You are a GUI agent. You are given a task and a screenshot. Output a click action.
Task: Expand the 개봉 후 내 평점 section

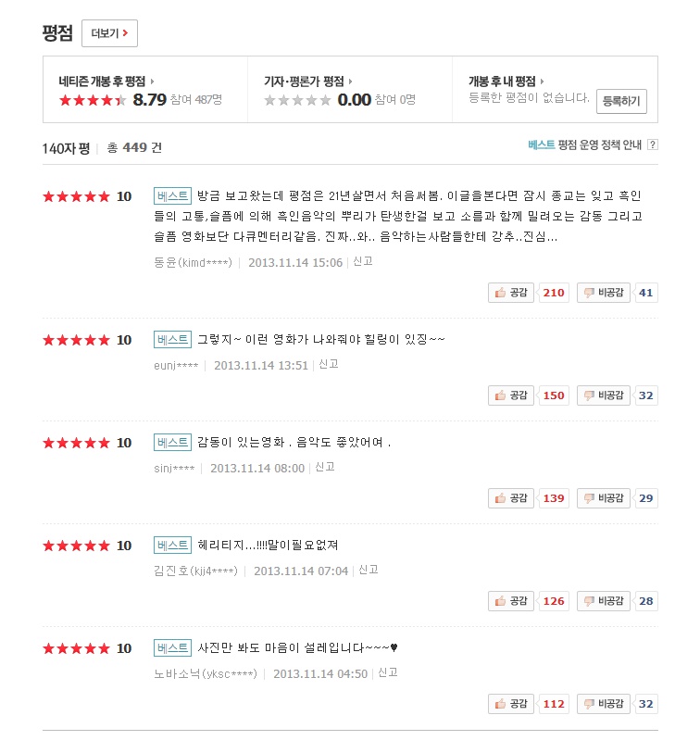pos(506,81)
